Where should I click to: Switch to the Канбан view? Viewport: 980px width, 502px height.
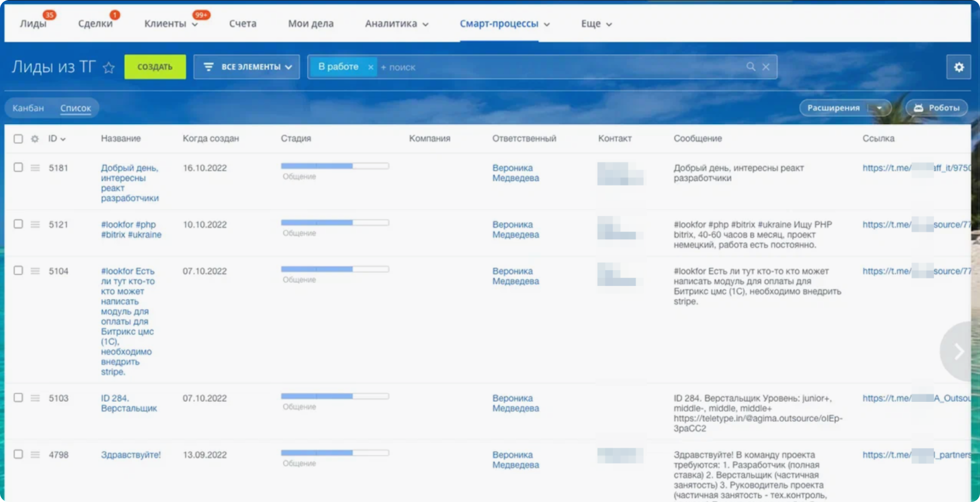click(28, 108)
